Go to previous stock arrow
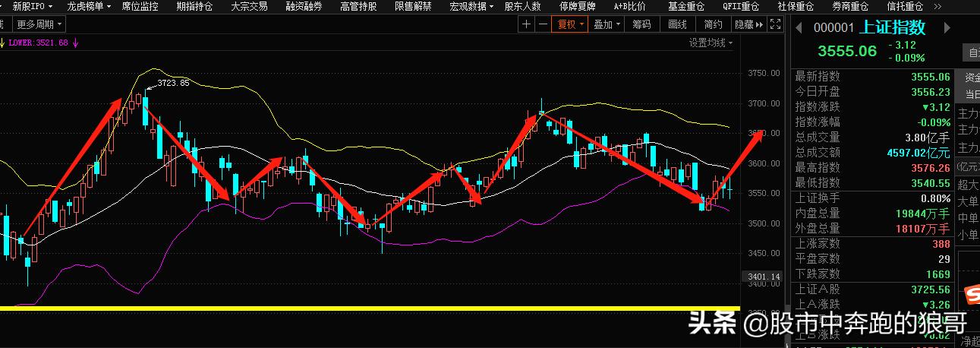The width and height of the screenshot is (980, 348). [x=798, y=28]
